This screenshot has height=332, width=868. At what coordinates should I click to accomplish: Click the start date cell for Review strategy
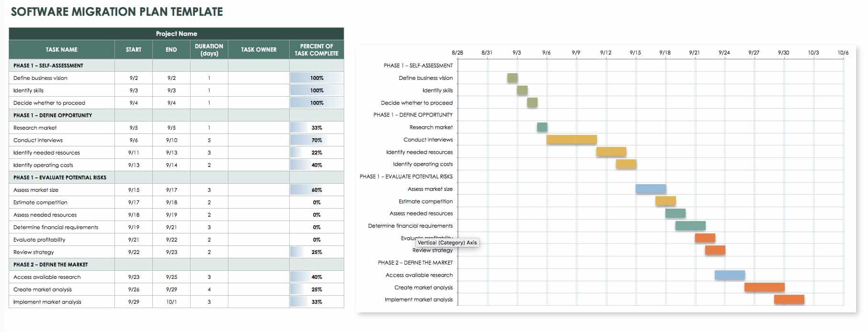tap(134, 252)
